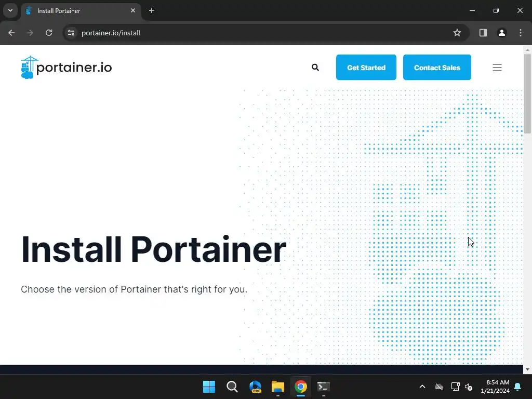Click the browser forward arrow
The image size is (532, 399).
(x=30, y=33)
